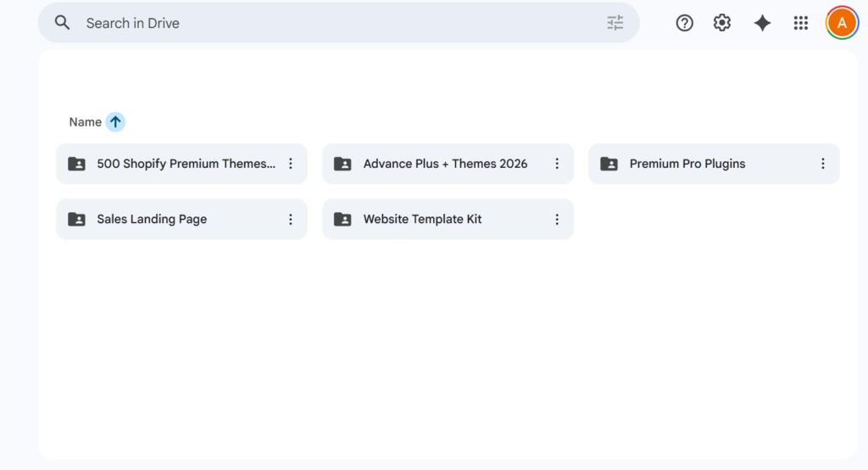Click the search magnifier icon
This screenshot has width=868, height=470.
62,23
